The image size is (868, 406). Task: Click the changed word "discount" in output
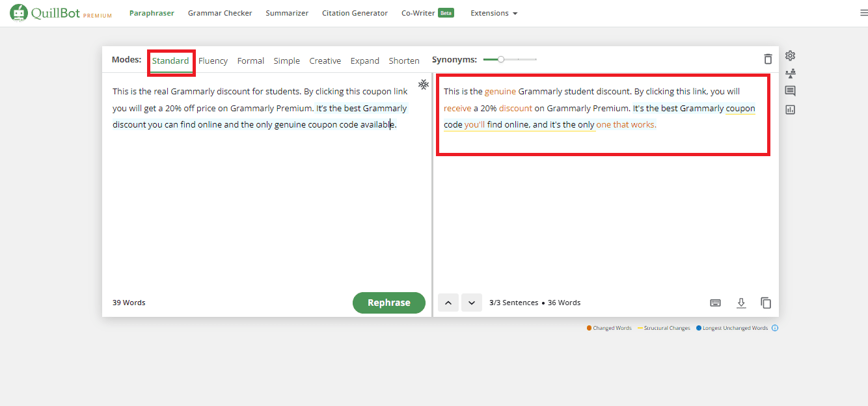[515, 108]
